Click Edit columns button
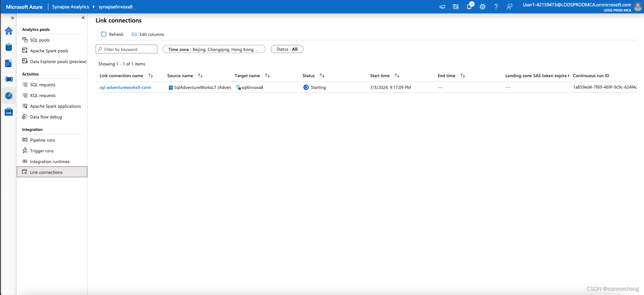Viewport: 644px width, 295px height. pos(148,34)
